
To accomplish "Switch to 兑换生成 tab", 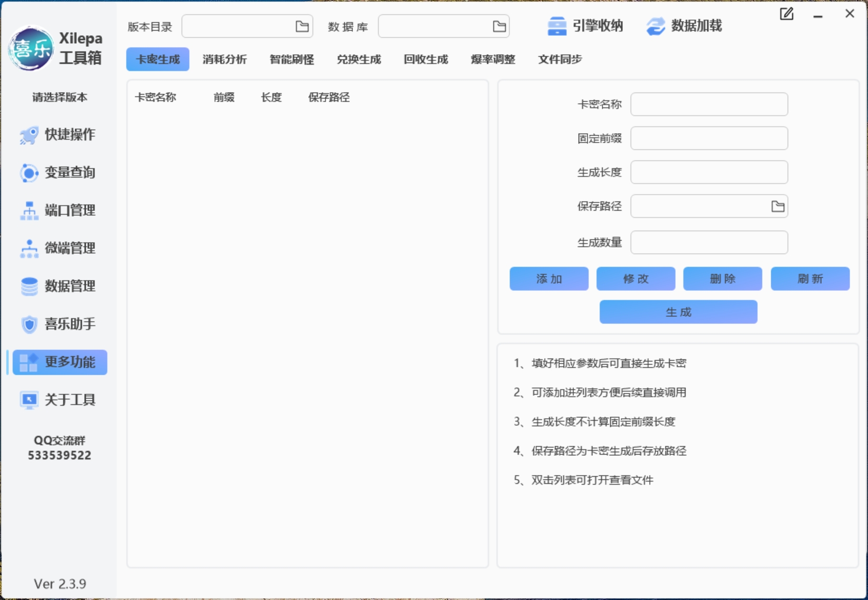I will [359, 59].
